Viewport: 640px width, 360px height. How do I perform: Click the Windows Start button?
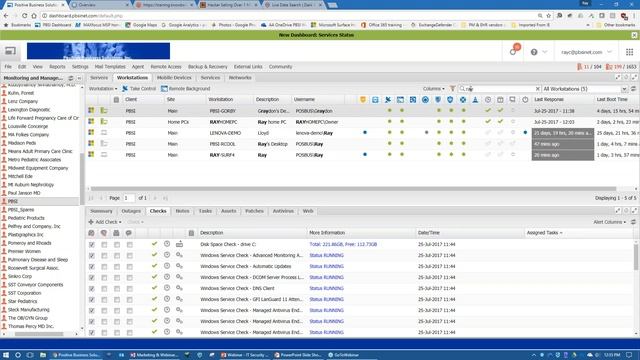pyautogui.click(x=6, y=355)
